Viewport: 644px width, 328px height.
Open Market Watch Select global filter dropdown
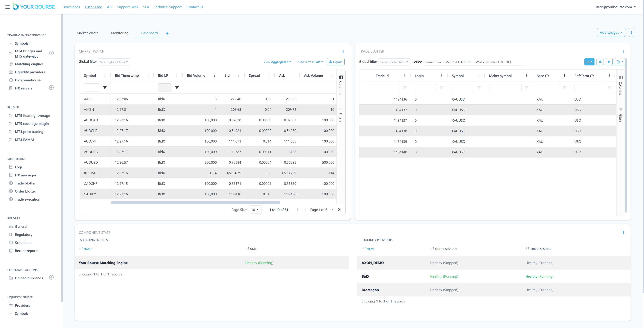click(x=114, y=62)
